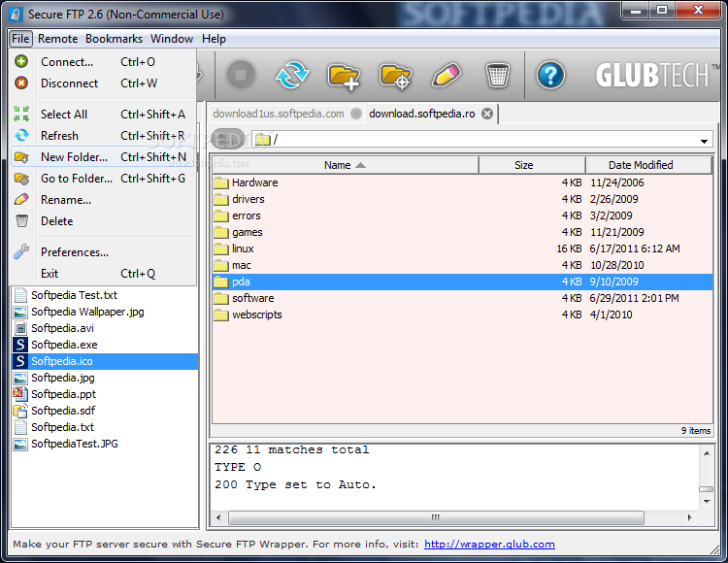Choose Delete from File menu
728x563 pixels.
point(102,221)
